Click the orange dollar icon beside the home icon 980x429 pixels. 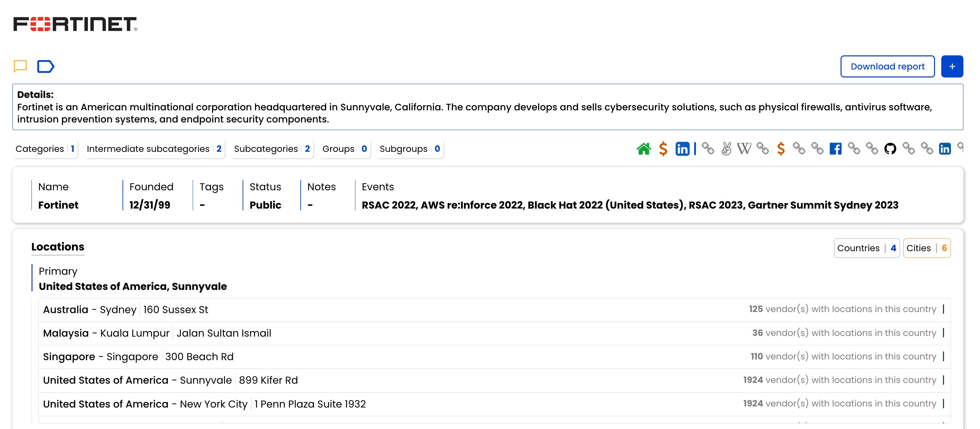(x=663, y=149)
